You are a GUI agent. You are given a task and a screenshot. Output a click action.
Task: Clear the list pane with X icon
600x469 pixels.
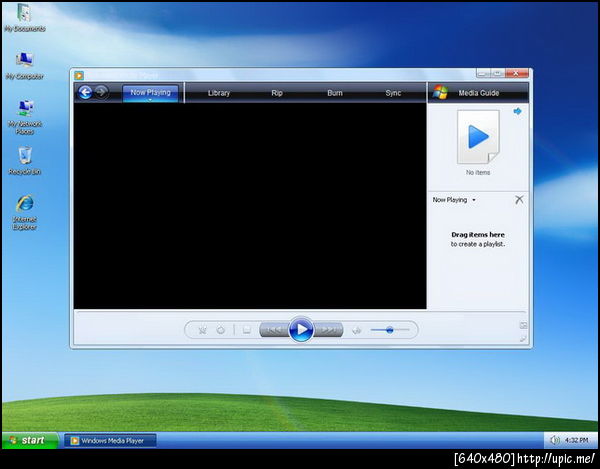coord(519,199)
